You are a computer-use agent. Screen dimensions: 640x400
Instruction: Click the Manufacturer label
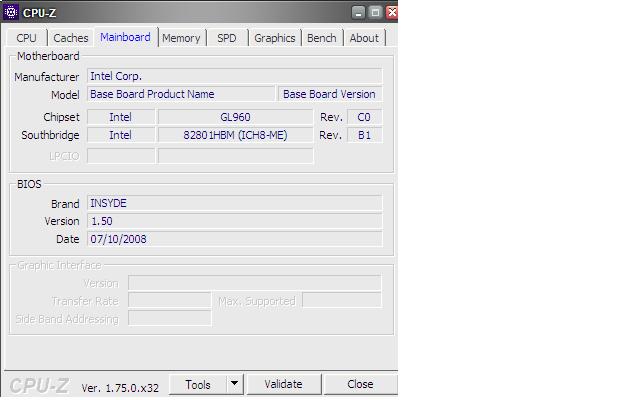click(x=47, y=77)
